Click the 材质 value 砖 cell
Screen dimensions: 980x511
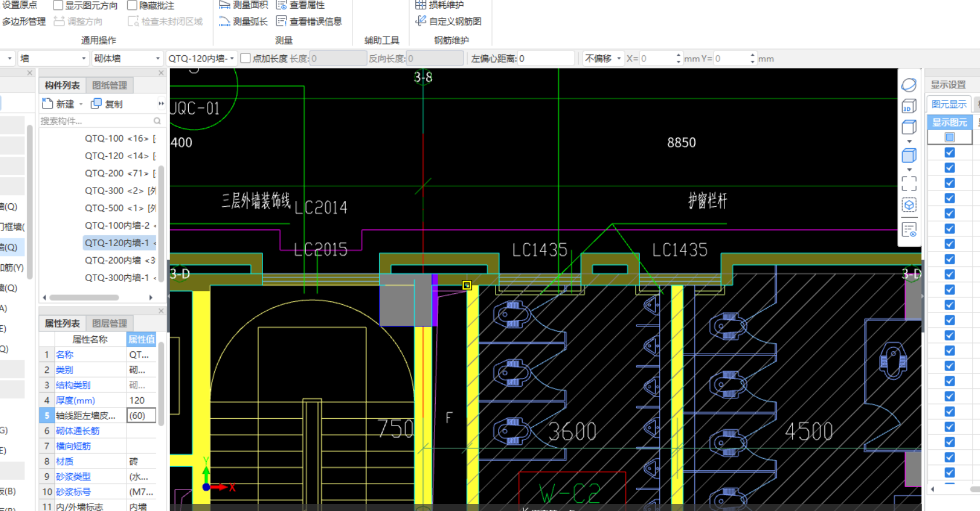pyautogui.click(x=141, y=461)
